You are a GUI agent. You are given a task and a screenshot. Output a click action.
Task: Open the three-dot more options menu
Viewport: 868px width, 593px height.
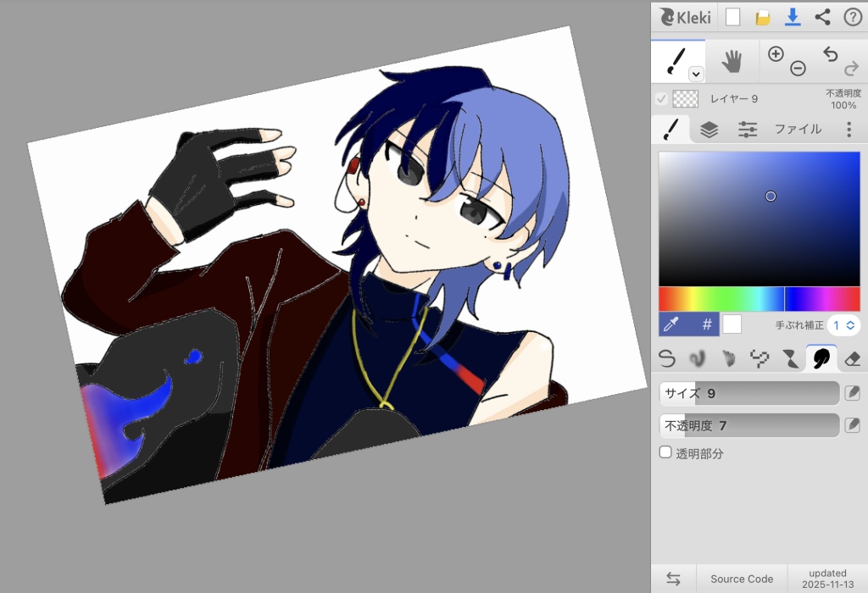(x=849, y=129)
